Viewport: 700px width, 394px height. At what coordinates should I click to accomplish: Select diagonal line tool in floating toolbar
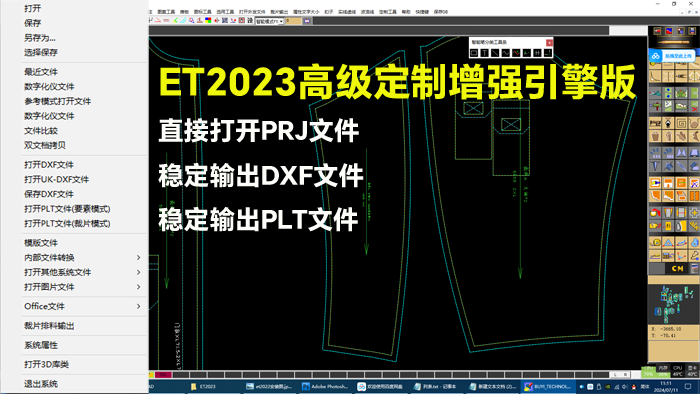pyautogui.click(x=495, y=53)
